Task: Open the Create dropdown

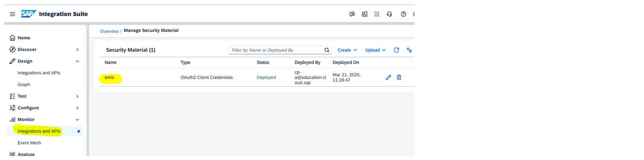Action: 347,50
